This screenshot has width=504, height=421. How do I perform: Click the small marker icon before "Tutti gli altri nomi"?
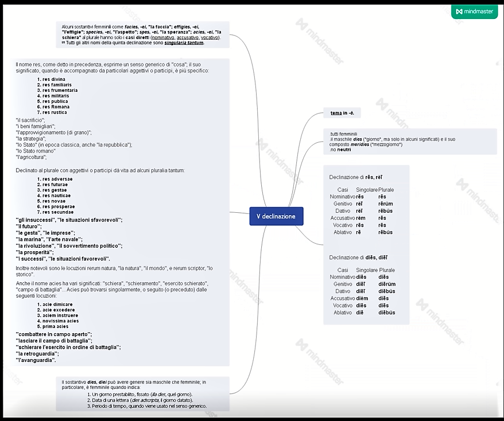pos(63,43)
